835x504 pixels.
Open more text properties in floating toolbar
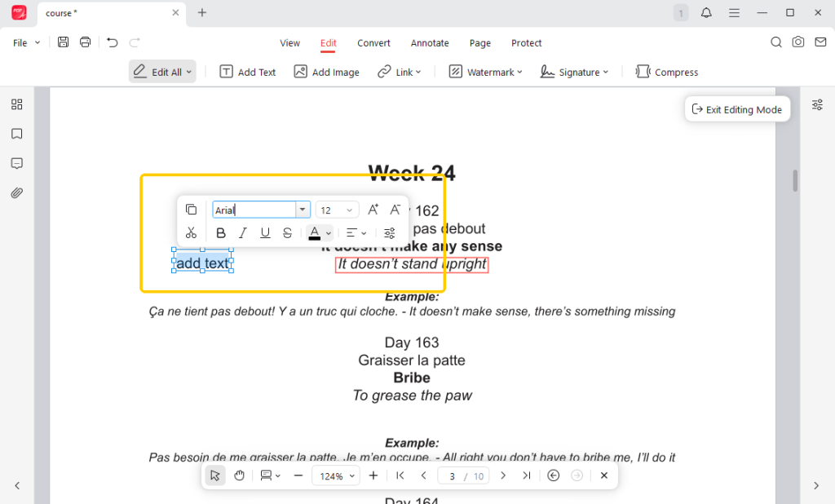point(389,232)
